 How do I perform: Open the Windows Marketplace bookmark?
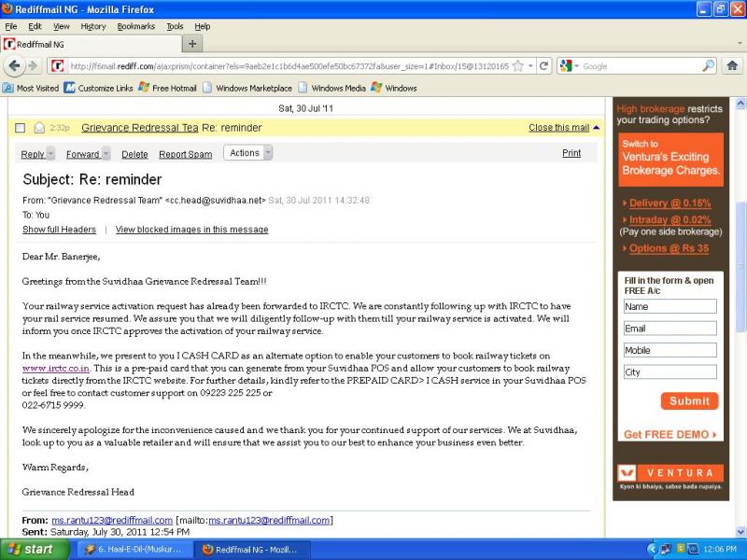(247, 88)
